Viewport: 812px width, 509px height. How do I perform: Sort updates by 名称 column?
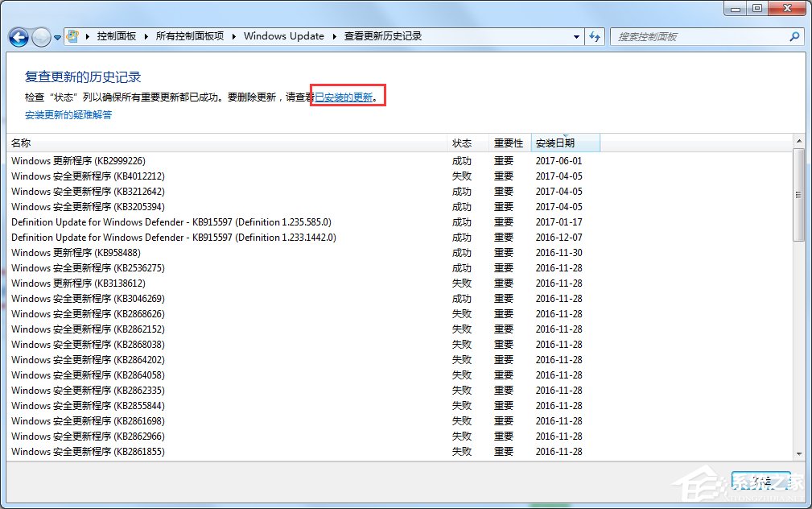(20, 143)
